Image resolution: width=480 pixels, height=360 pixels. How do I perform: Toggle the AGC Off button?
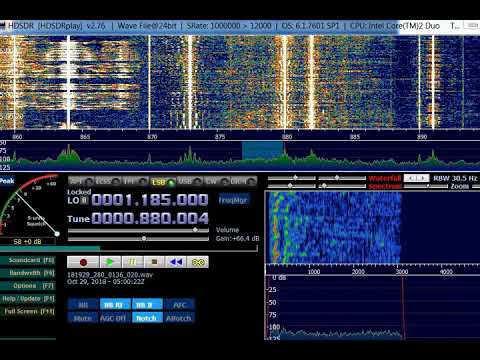(x=115, y=318)
